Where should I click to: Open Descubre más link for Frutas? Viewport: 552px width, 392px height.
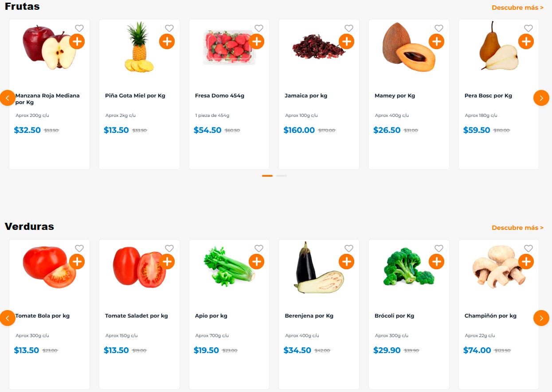517,8
